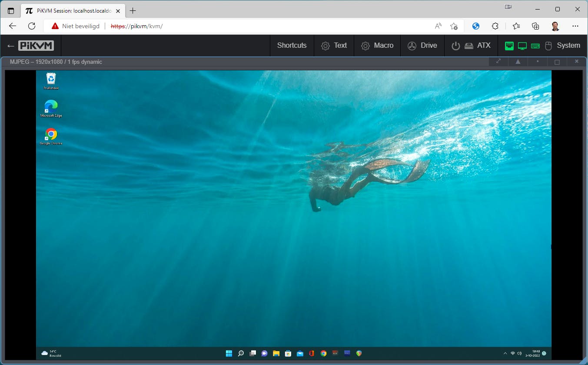Viewport: 588px width, 365px height.
Task: Click the Edge profile picture
Action: click(555, 26)
